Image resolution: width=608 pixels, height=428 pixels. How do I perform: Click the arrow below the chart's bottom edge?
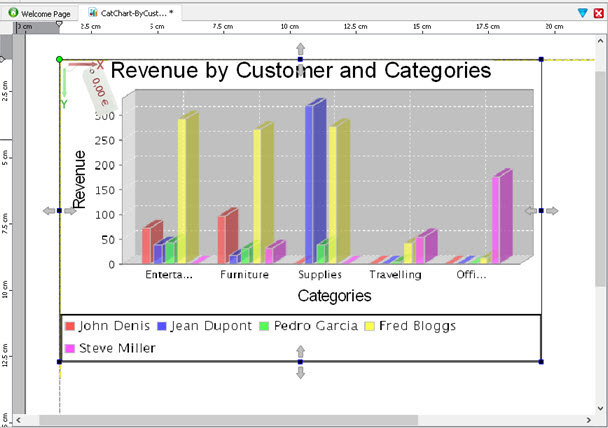click(300, 373)
